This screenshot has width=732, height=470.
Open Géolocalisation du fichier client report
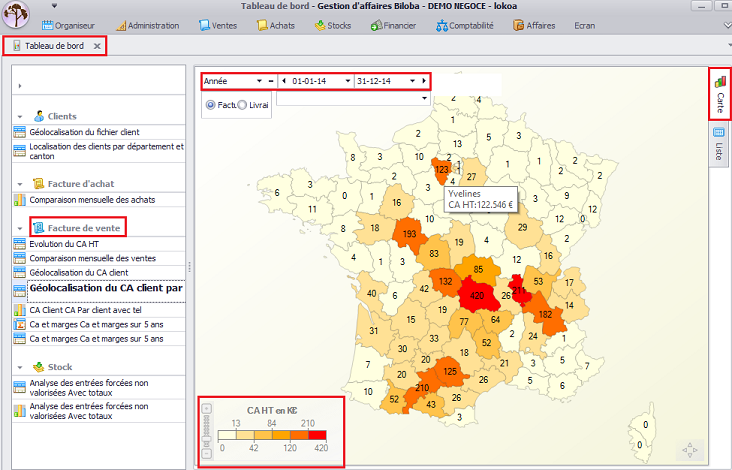coord(84,132)
